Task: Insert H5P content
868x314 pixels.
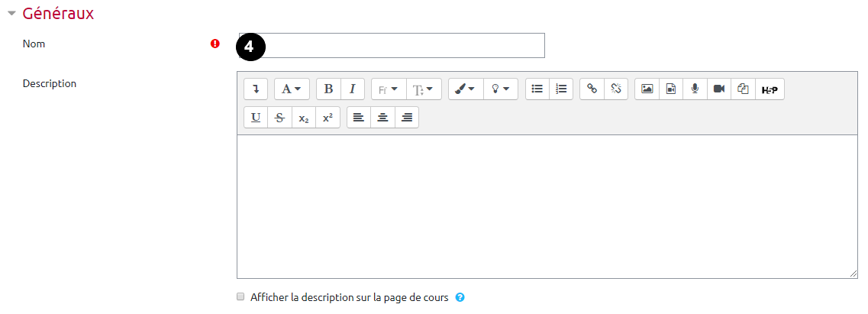Action: pyautogui.click(x=770, y=89)
